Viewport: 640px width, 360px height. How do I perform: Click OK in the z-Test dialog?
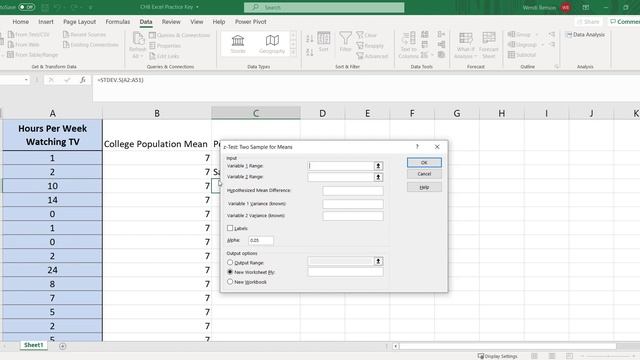[x=424, y=162]
